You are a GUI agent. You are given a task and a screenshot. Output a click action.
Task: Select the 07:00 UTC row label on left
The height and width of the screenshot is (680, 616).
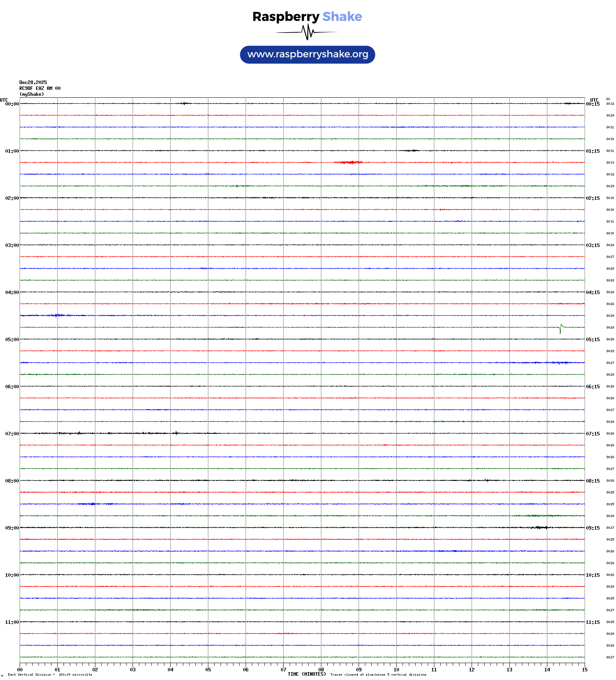tap(12, 434)
